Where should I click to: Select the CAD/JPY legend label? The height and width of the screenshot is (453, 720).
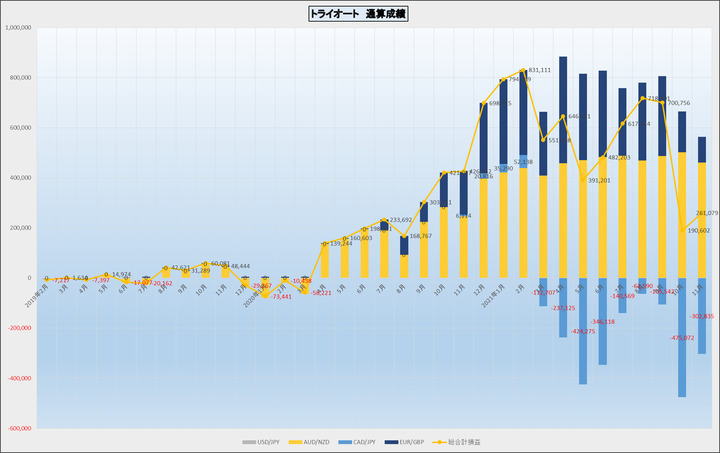364,442
